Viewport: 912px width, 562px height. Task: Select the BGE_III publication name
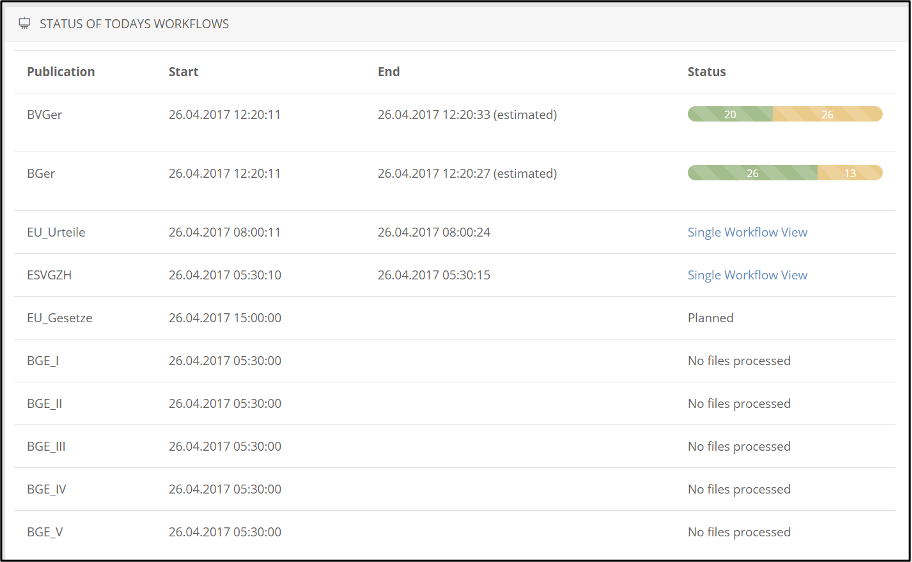point(46,446)
